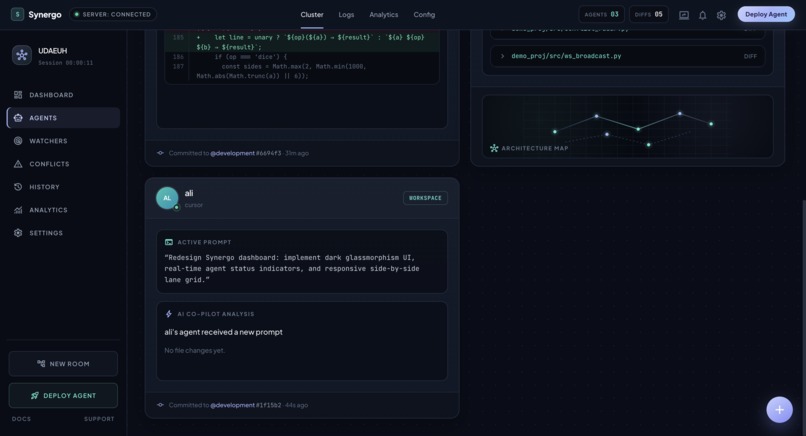Click the page vertical scrollbar thumb
The height and width of the screenshot is (436, 806).
click(x=803, y=316)
